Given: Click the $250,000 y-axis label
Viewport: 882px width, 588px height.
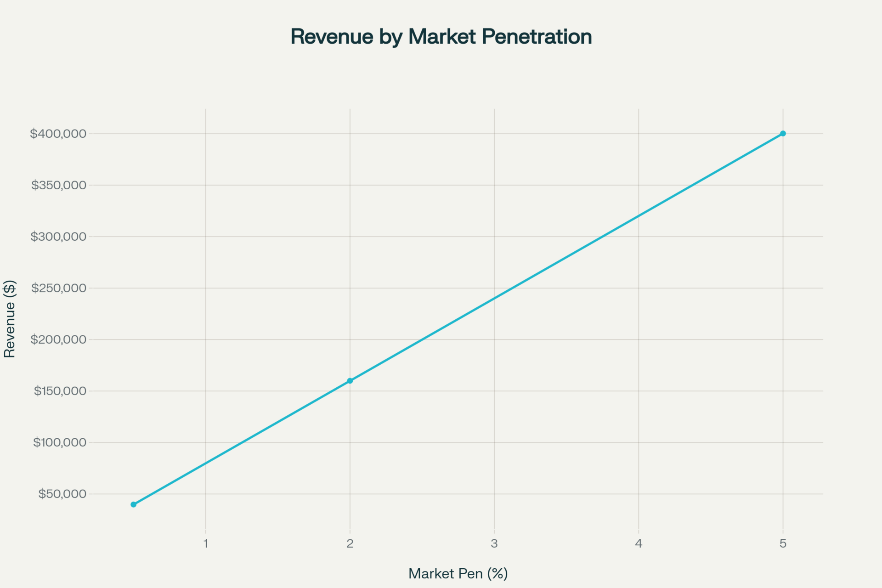Looking at the screenshot, I should 59,288.
